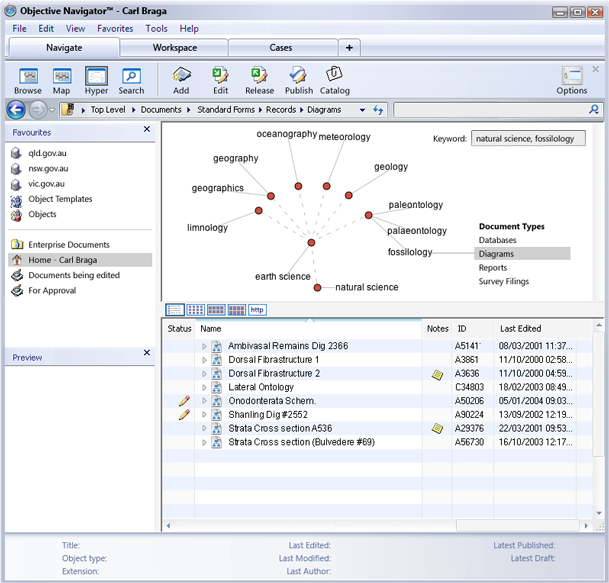Click the Release icon
The image size is (609, 583).
(259, 80)
